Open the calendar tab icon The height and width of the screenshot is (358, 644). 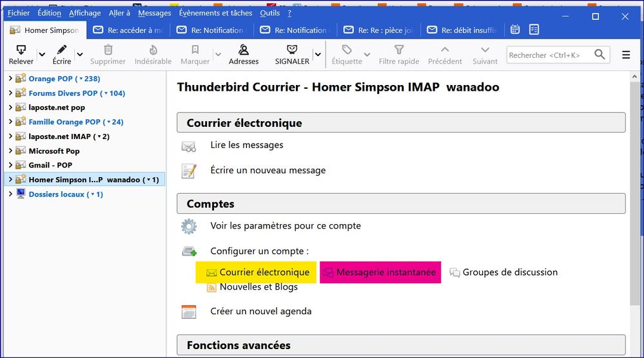515,30
